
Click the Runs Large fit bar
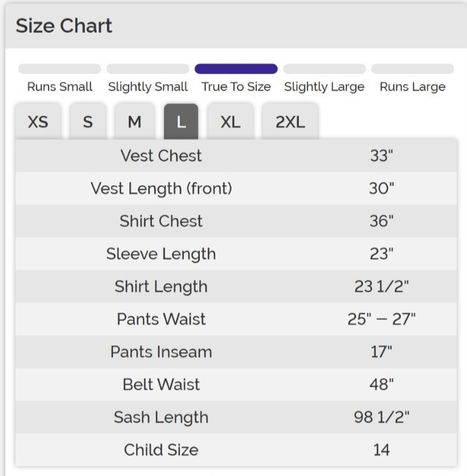click(x=412, y=69)
